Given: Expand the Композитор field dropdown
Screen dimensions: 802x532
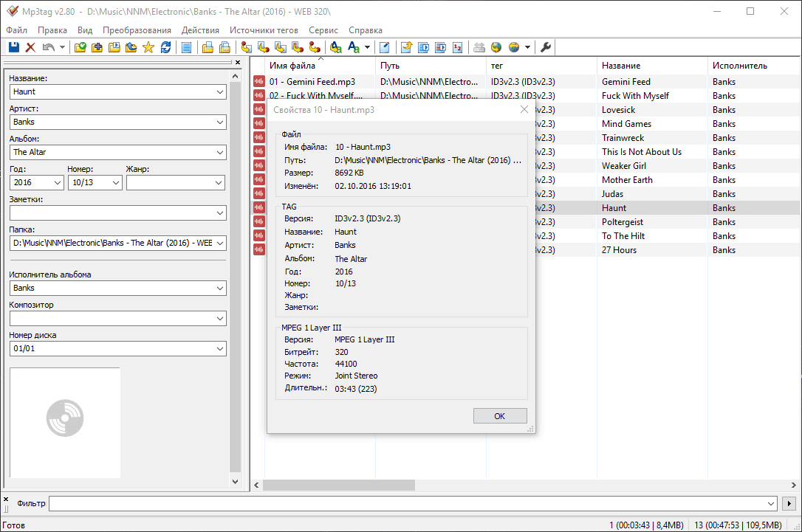Looking at the screenshot, I should click(x=220, y=318).
